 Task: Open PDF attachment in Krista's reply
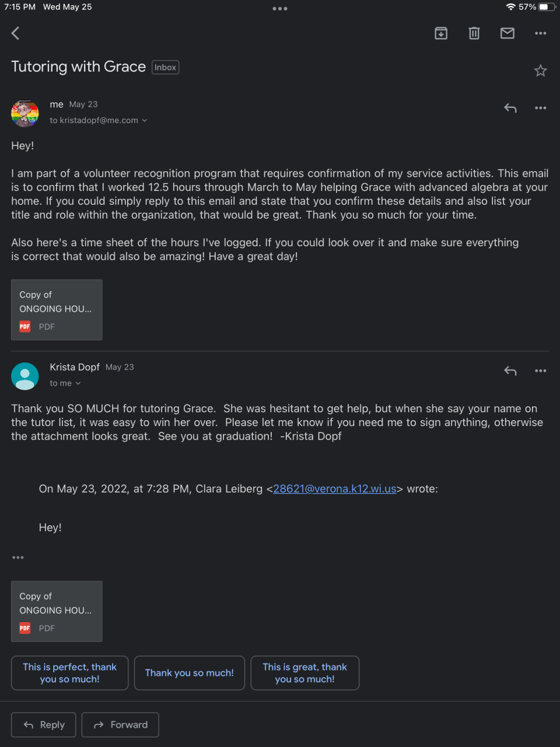click(57, 611)
